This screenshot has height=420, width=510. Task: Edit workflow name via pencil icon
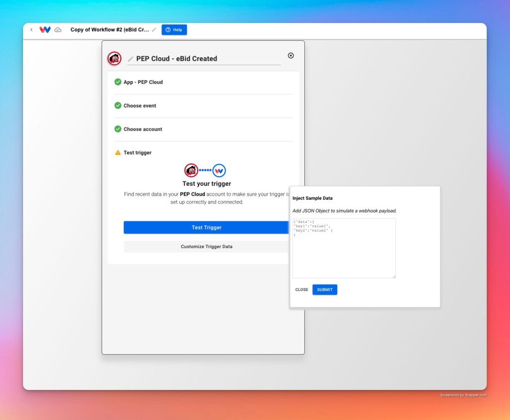154,29
